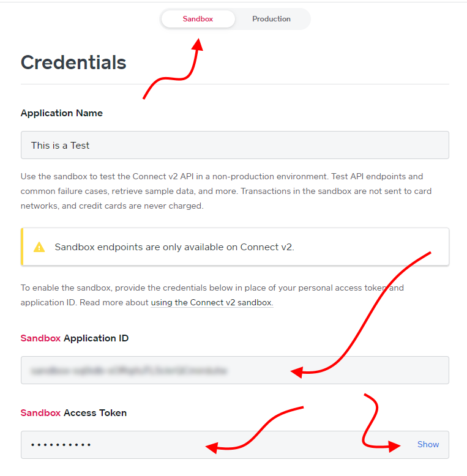This screenshot has width=467, height=476.
Task: Click the red arrow pointing at Application ID
Action: tap(361, 315)
